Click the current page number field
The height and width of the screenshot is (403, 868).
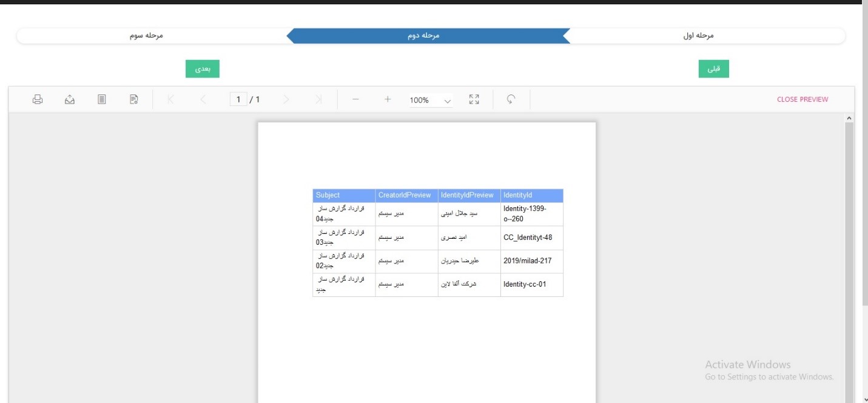pyautogui.click(x=238, y=99)
